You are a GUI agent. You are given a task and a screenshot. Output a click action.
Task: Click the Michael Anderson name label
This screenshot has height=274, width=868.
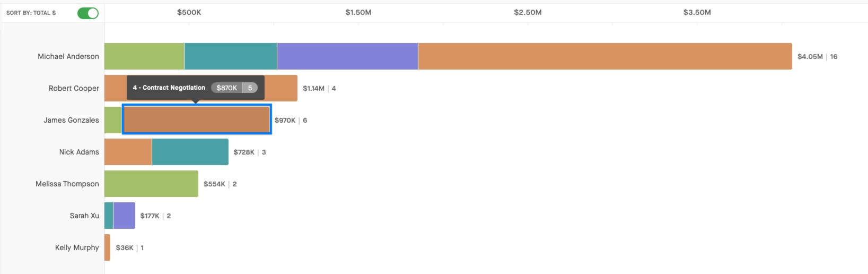tap(68, 56)
